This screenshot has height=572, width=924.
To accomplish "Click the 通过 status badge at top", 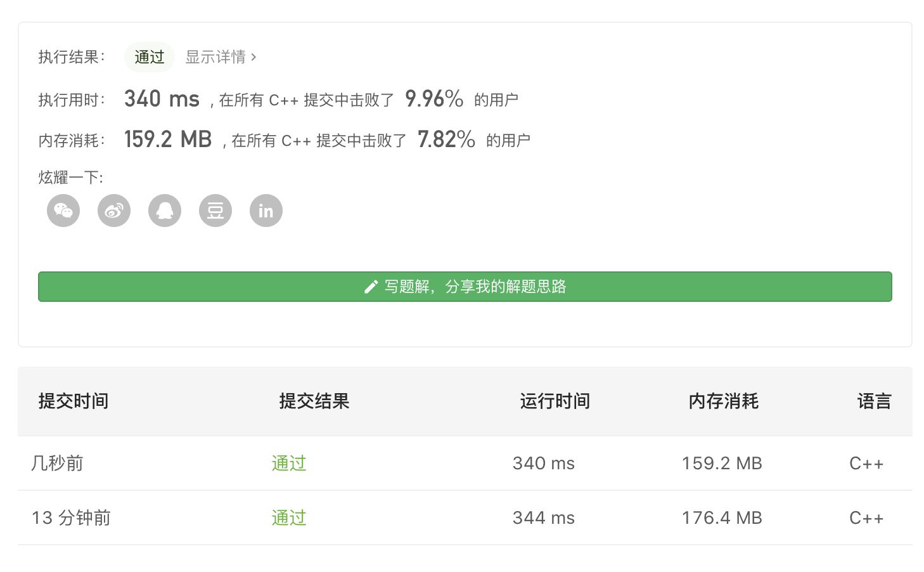I will point(150,57).
